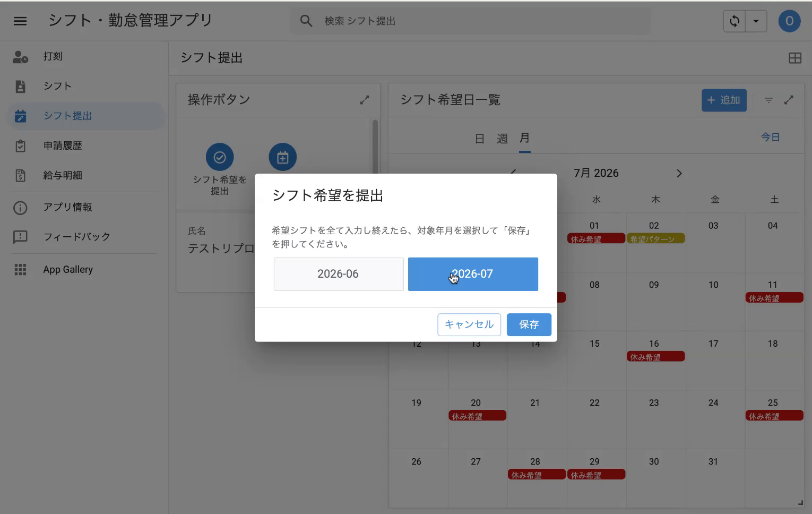Screen dimensions: 812x514
Task: Open 打刻 in the sidebar
Action: click(85, 56)
